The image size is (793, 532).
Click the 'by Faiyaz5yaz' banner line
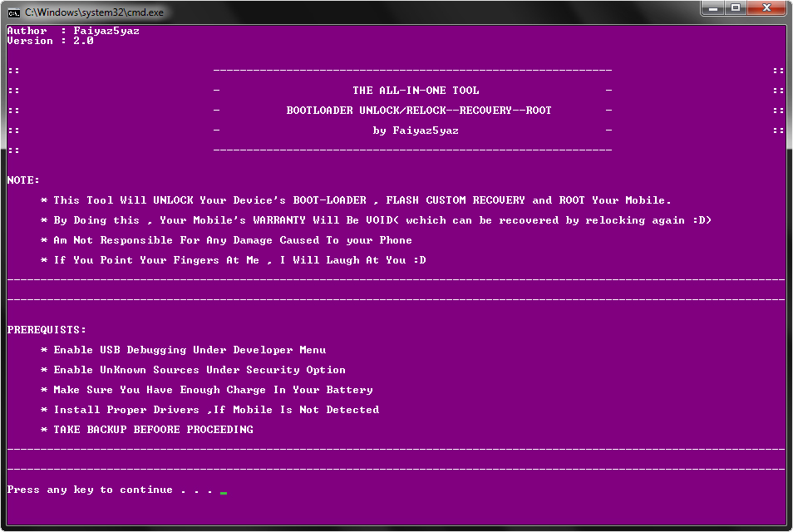point(416,131)
